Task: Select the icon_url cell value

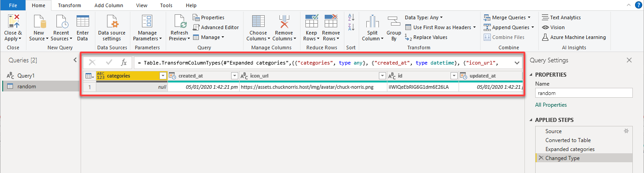Action: click(x=313, y=87)
